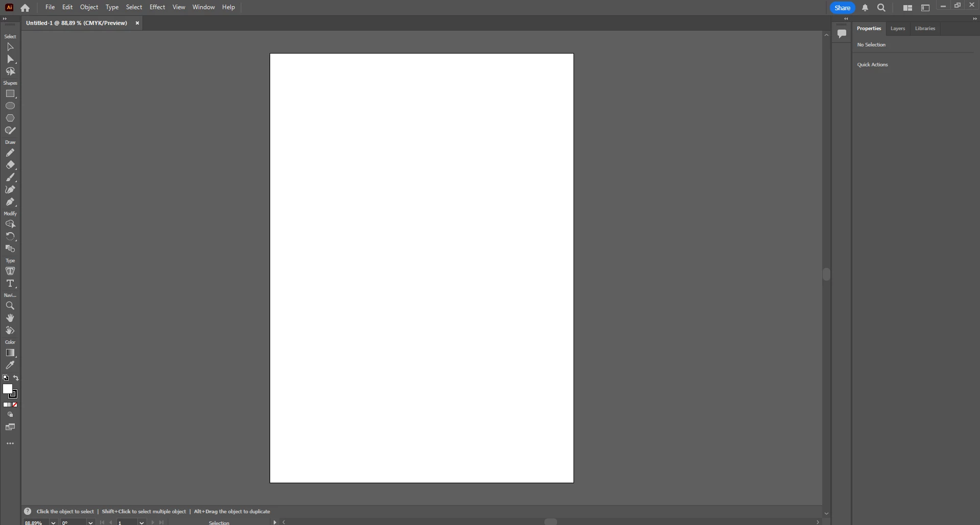This screenshot has height=525, width=980.
Task: Select the Type tool
Action: point(10,284)
